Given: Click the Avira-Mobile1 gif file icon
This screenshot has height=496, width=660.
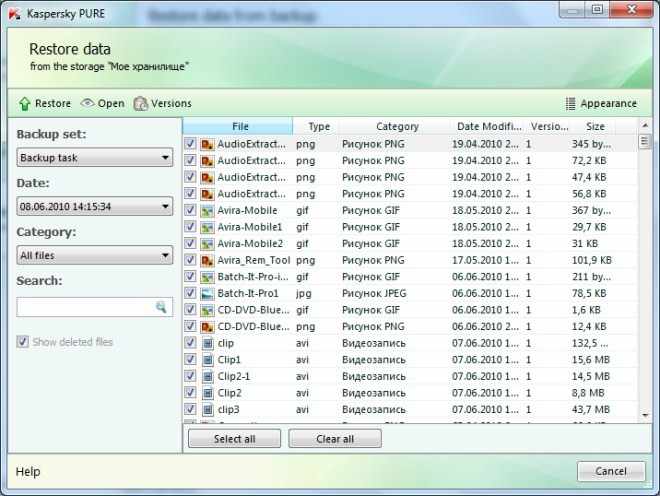Looking at the screenshot, I should tap(207, 227).
